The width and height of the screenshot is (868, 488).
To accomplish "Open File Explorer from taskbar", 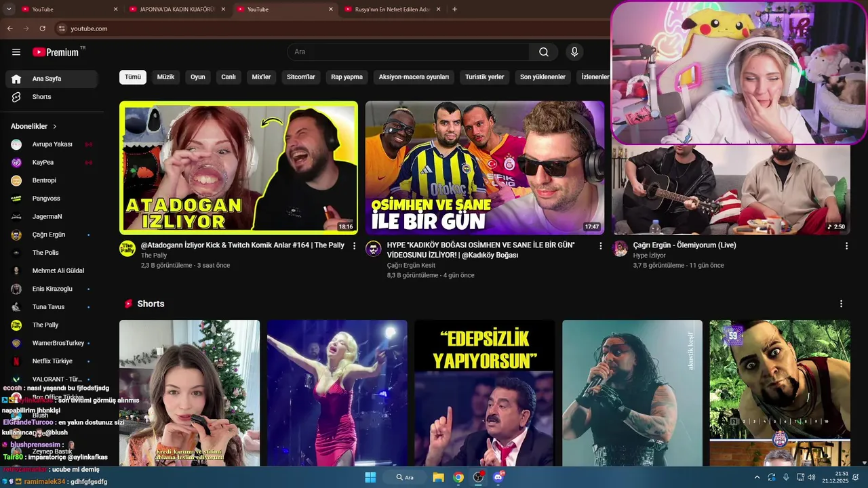I will 438,477.
